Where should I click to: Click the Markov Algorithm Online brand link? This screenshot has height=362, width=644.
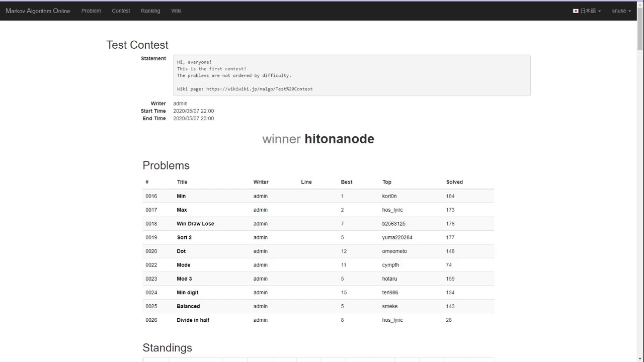[x=38, y=11]
